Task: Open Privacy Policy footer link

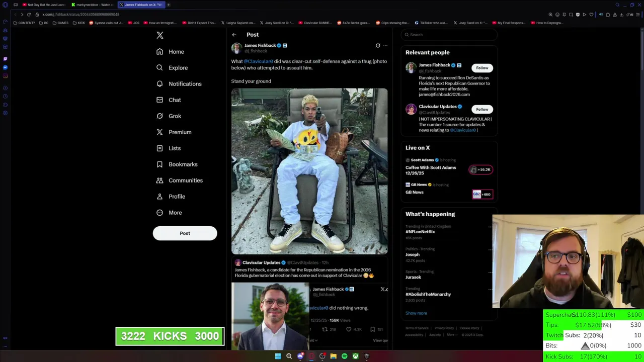Action: [x=444, y=328]
